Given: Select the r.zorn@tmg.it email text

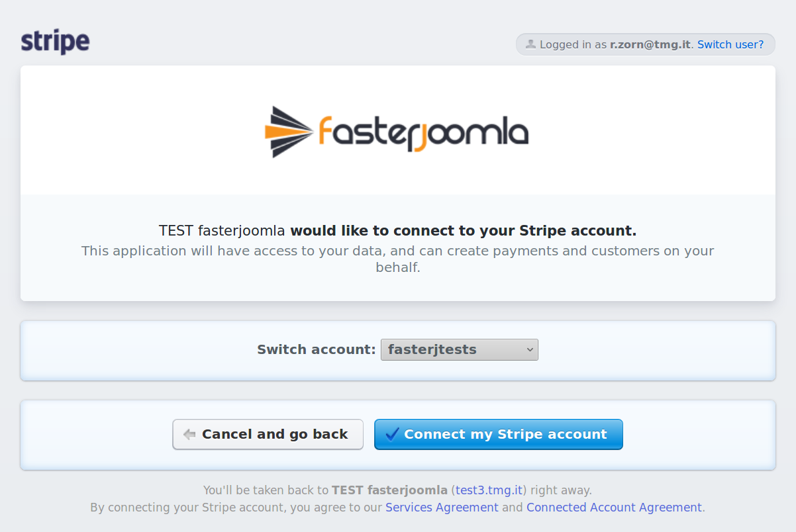Looking at the screenshot, I should tap(650, 44).
